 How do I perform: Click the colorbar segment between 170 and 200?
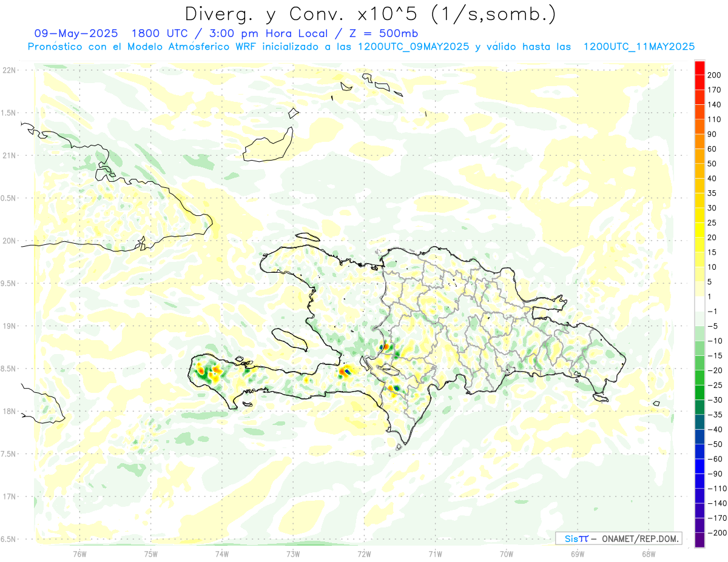click(700, 82)
